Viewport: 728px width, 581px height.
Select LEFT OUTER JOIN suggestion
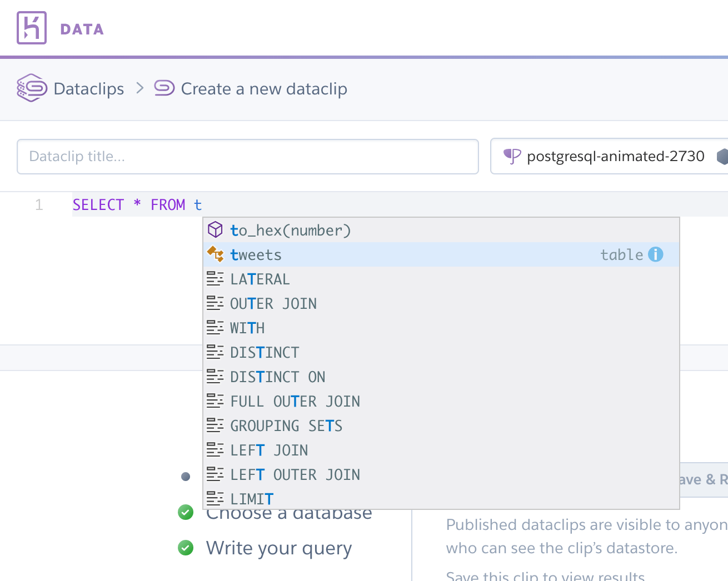(x=441, y=474)
